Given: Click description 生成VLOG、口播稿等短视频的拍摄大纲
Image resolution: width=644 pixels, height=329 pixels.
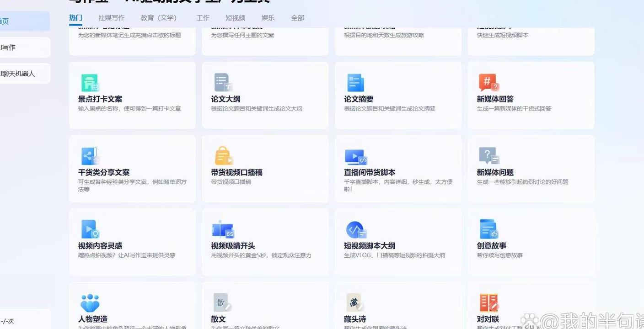Looking at the screenshot, I should tap(394, 255).
